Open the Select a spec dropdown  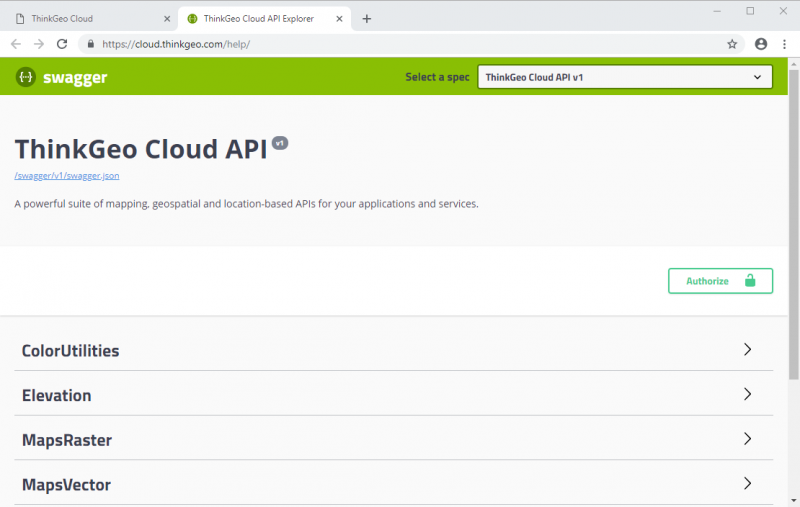(625, 77)
